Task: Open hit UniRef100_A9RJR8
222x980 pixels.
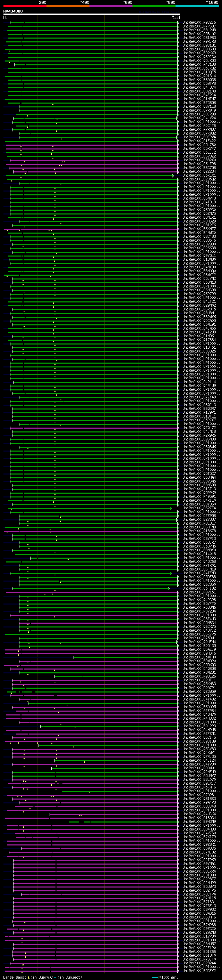Action: (x=199, y=41)
